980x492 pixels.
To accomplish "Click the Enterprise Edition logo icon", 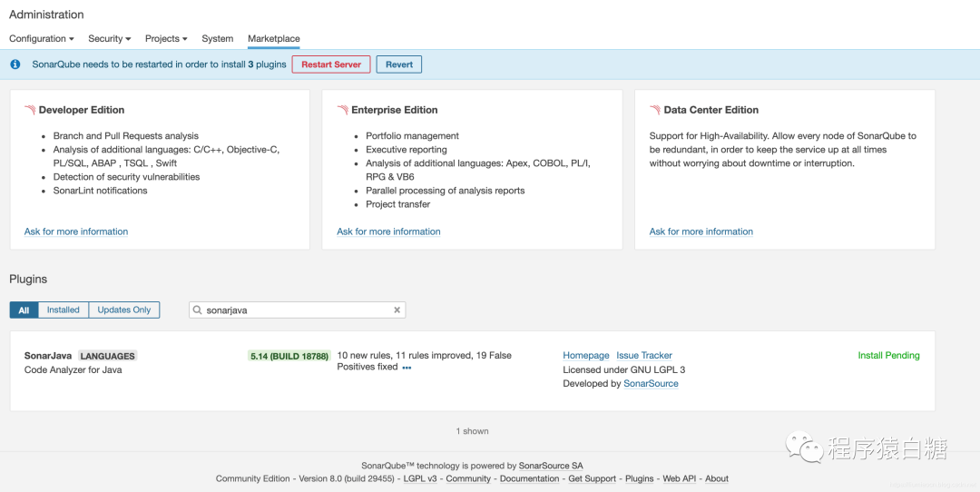I will (342, 110).
